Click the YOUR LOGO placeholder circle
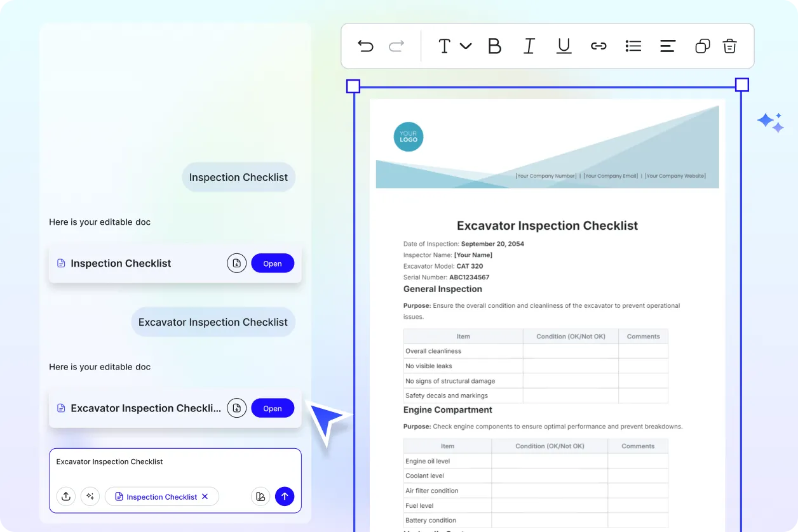798x532 pixels. tap(409, 136)
